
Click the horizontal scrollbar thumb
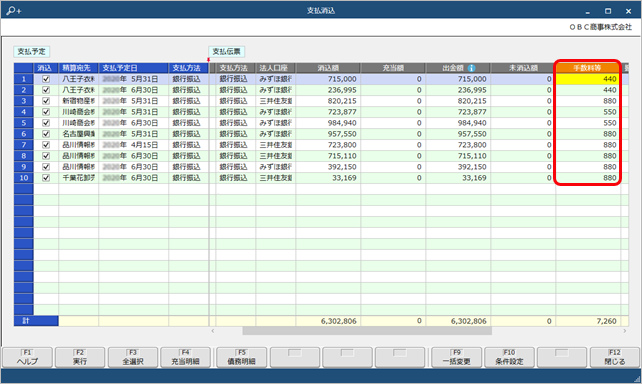[367, 331]
